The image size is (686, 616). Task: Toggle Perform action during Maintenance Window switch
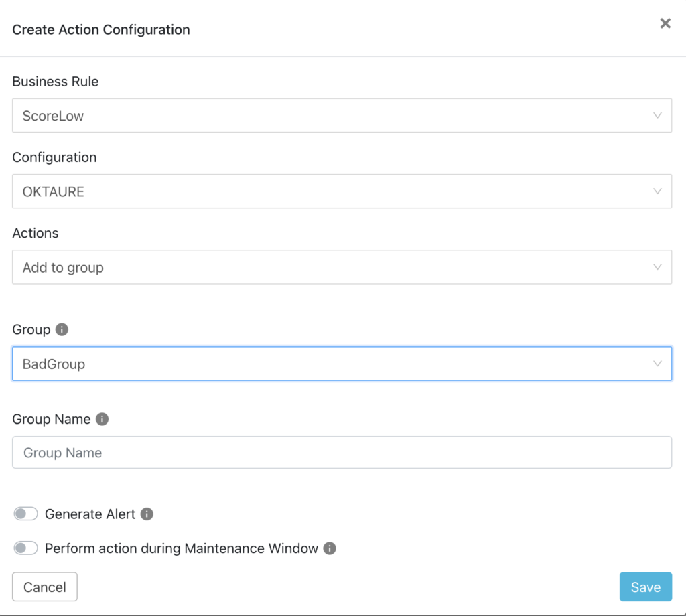[x=26, y=548]
